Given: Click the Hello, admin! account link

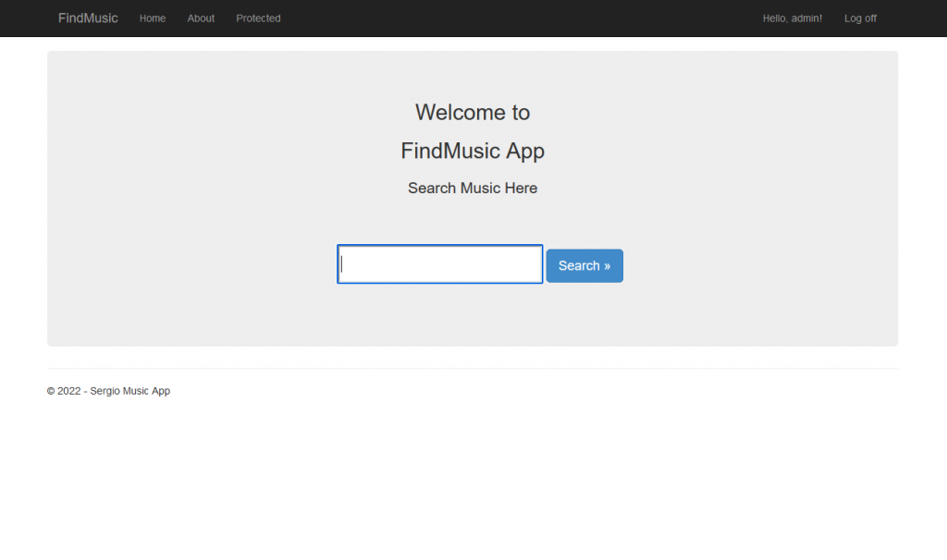Looking at the screenshot, I should (791, 18).
